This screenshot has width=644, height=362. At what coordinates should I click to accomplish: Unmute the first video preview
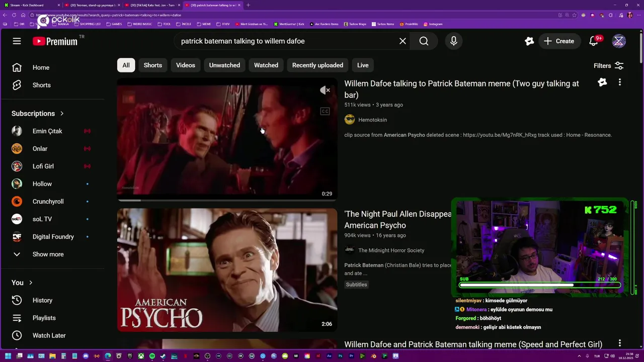coord(325,90)
